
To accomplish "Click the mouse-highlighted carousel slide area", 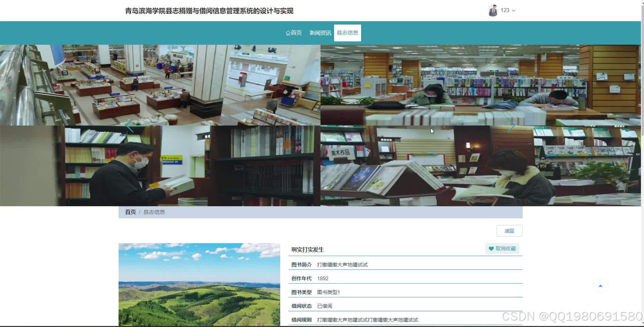I will pyautogui.click(x=432, y=131).
